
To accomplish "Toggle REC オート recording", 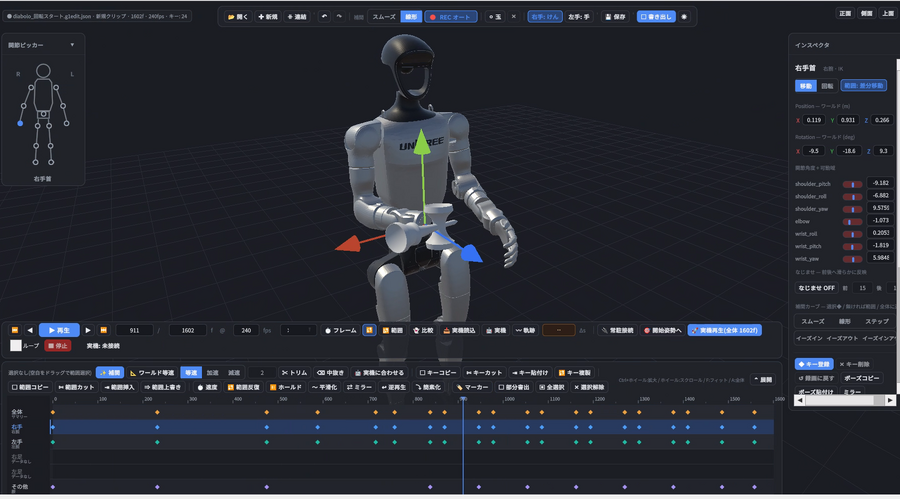I will coord(451,17).
